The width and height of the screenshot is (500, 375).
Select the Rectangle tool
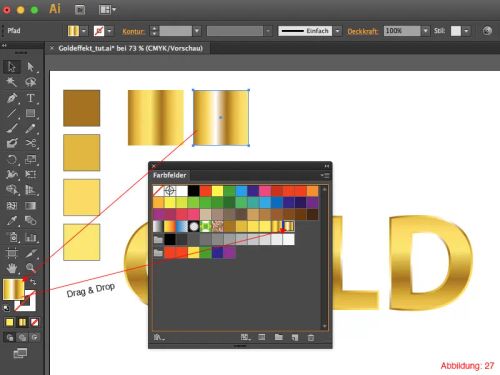[x=31, y=113]
